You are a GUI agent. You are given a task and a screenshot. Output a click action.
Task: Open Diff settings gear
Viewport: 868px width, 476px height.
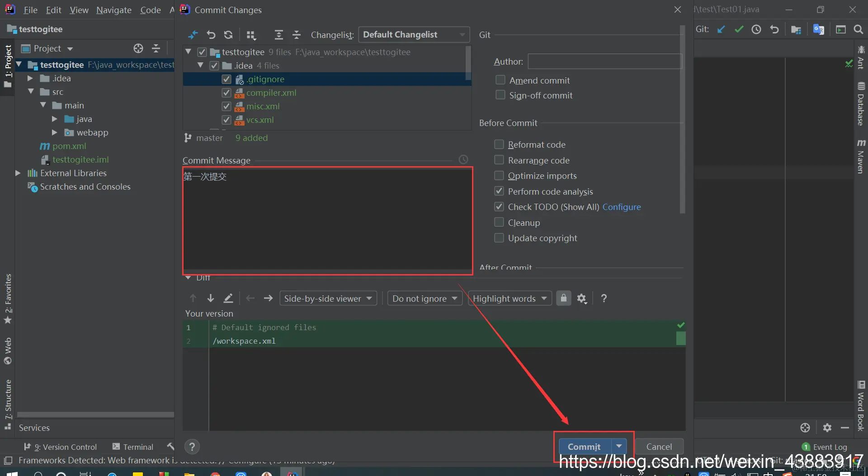pos(582,298)
